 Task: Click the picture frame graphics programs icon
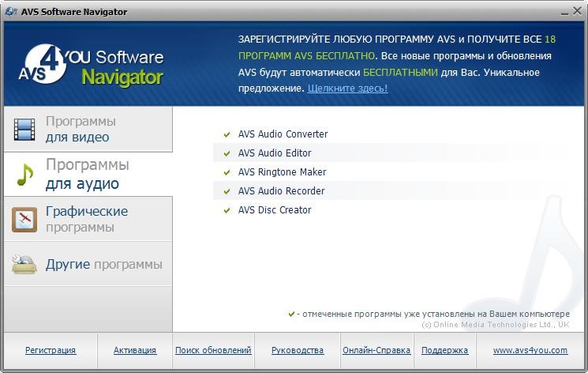click(24, 220)
